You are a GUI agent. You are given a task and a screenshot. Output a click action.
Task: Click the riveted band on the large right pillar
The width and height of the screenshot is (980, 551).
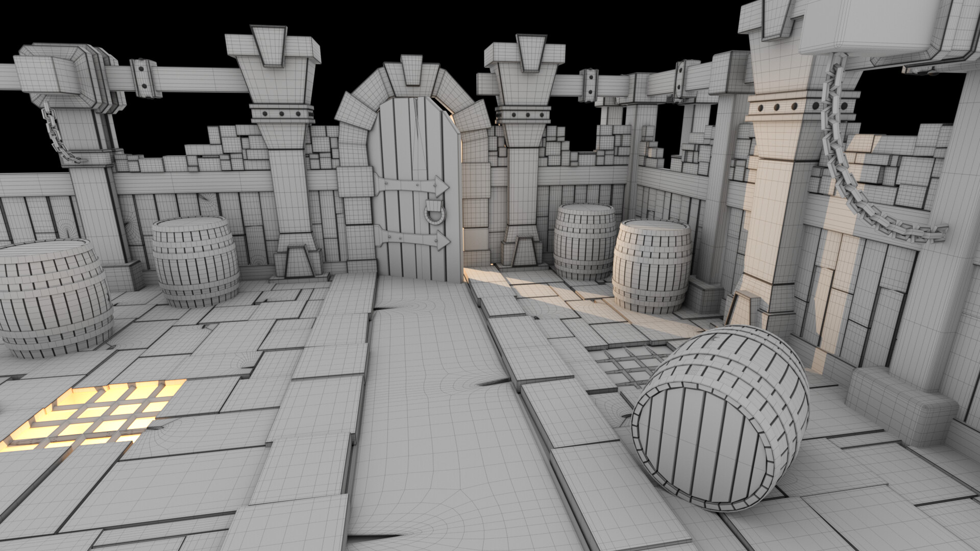coord(786,106)
